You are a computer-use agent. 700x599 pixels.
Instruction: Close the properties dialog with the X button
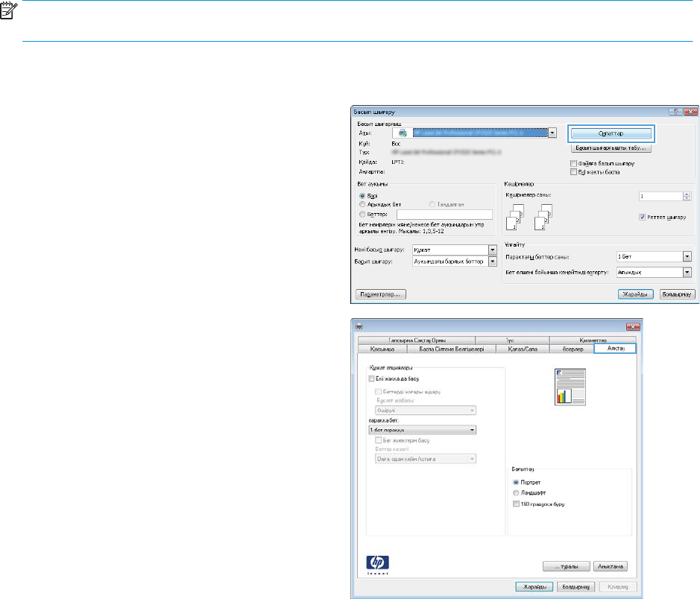(x=633, y=326)
